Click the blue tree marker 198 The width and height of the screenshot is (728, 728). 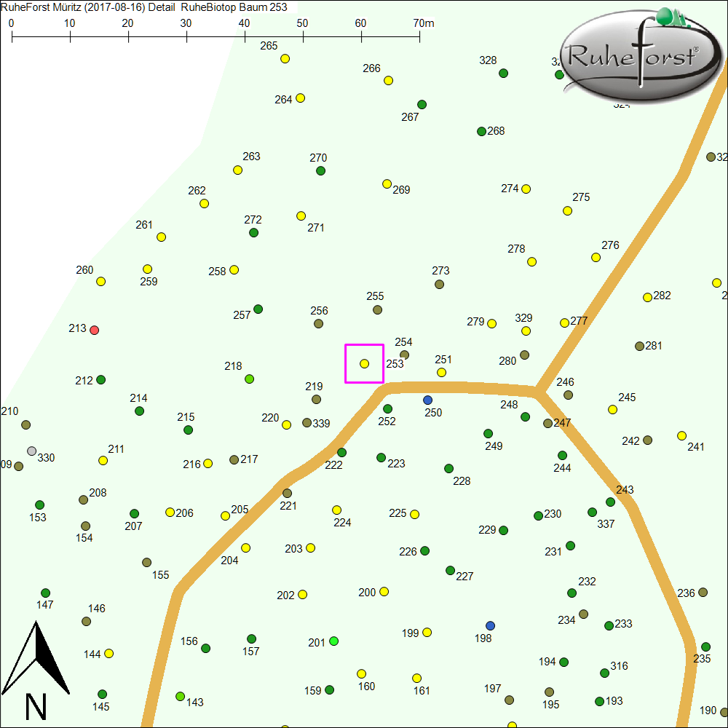click(x=490, y=625)
